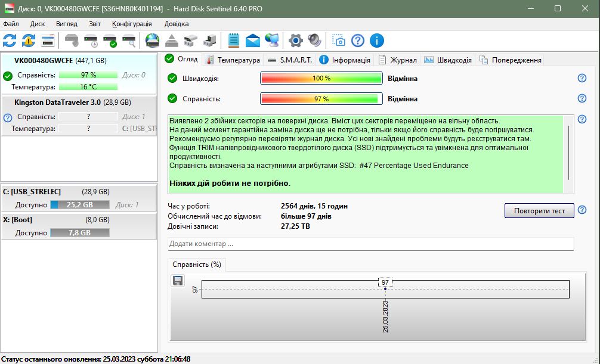Click the overview Справність 97 % gradient bar
The height and width of the screenshot is (364, 600).
[x=321, y=99]
